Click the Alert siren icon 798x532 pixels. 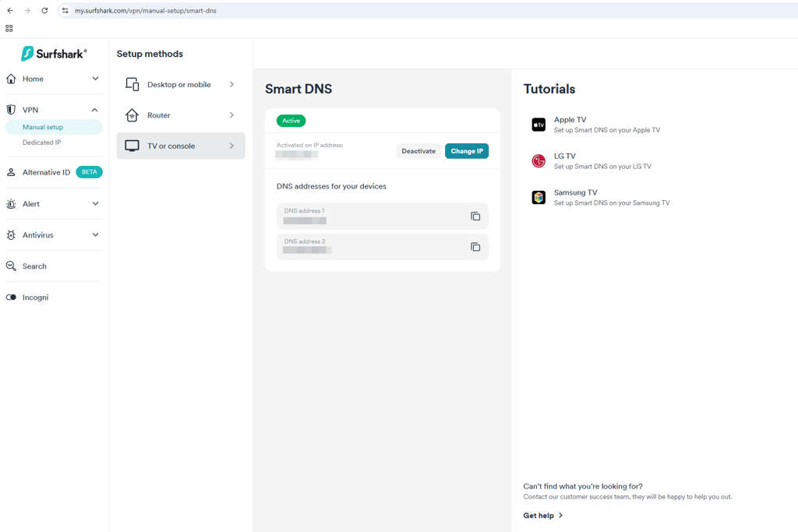point(11,204)
